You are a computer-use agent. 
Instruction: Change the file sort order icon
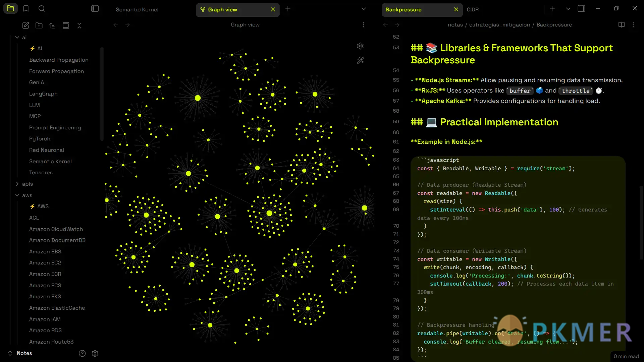click(x=52, y=25)
